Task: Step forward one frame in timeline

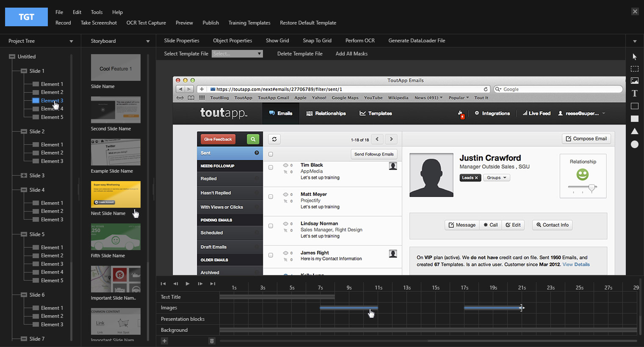Action: [200, 284]
